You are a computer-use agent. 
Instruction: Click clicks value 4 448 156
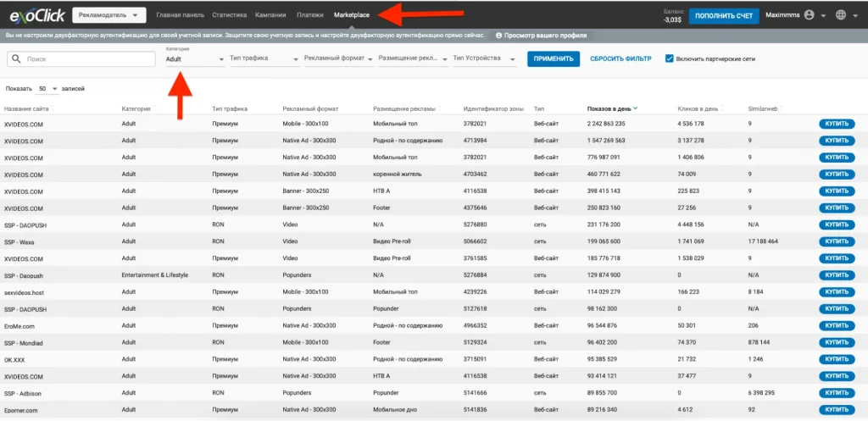point(690,225)
